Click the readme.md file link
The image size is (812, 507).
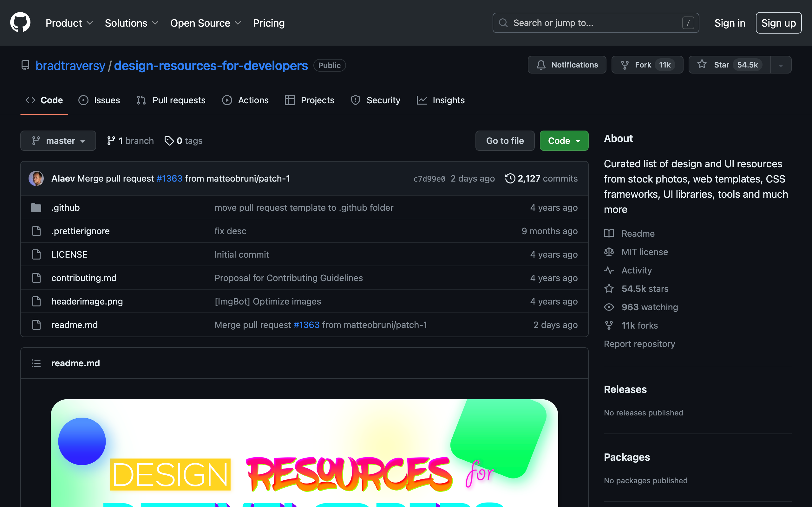click(74, 325)
